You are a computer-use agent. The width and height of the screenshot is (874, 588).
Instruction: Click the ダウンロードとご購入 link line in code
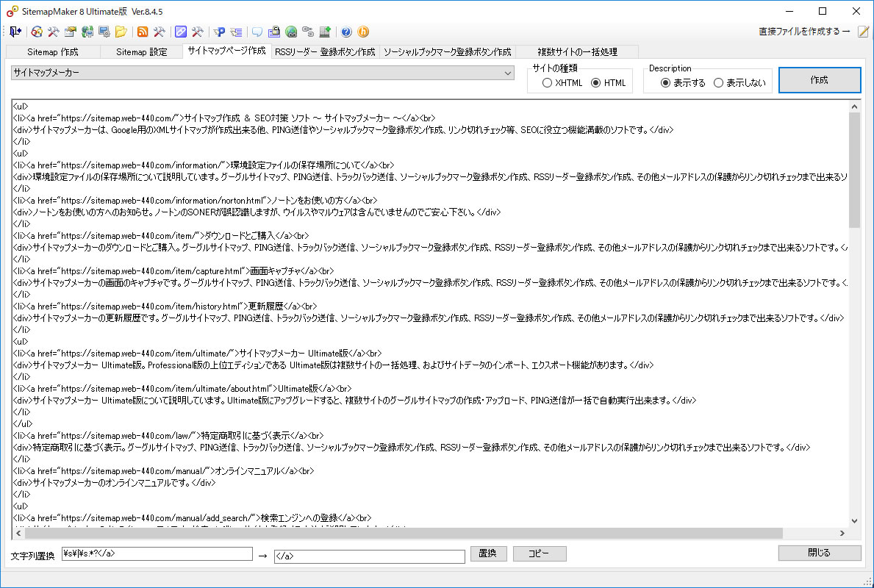click(x=161, y=236)
